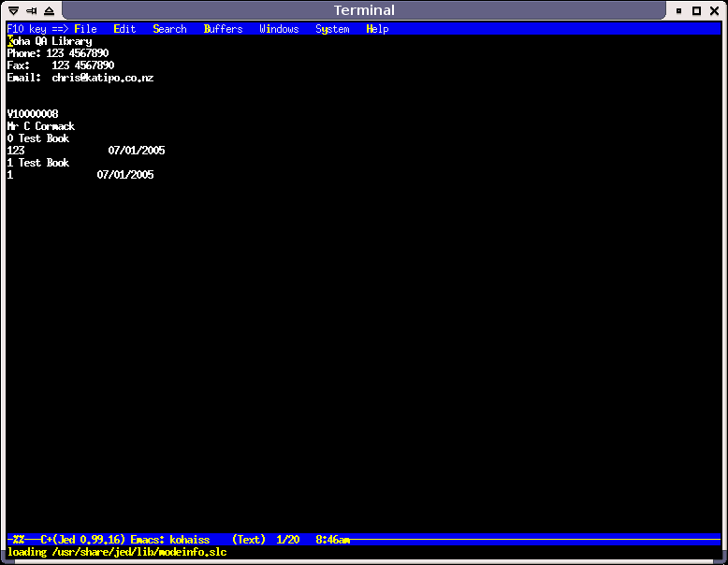The width and height of the screenshot is (728, 565).
Task: Click the stick/pin window icon in title bar
Action: (x=31, y=10)
